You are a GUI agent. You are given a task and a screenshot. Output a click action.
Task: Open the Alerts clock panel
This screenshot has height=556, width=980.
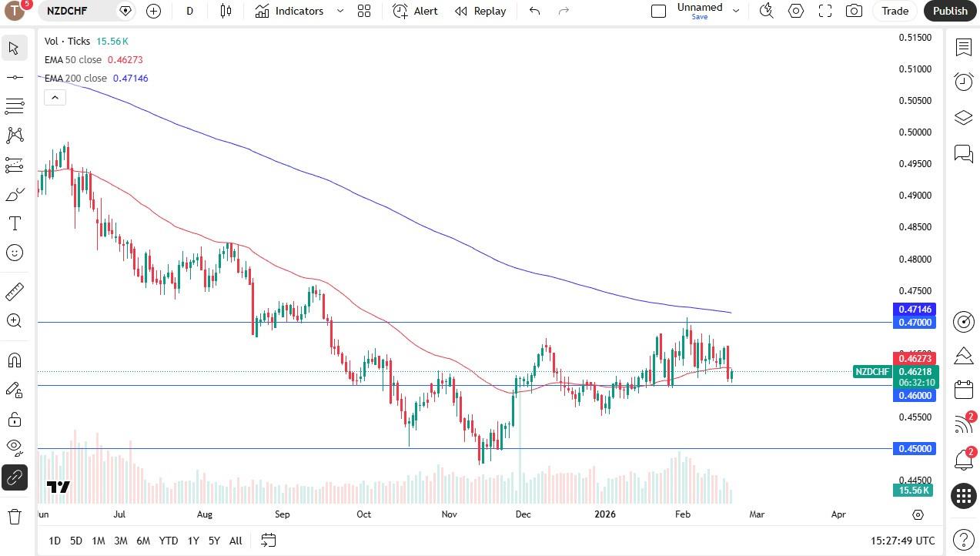(x=963, y=82)
